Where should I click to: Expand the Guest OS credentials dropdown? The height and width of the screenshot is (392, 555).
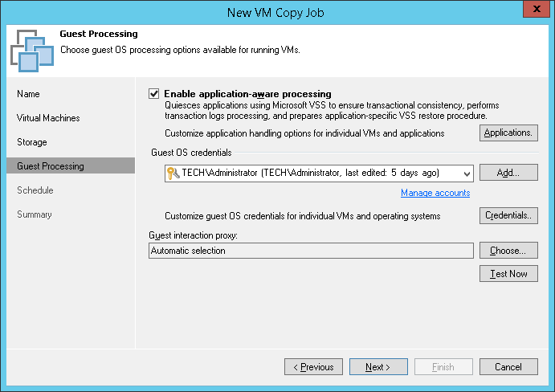(467, 173)
